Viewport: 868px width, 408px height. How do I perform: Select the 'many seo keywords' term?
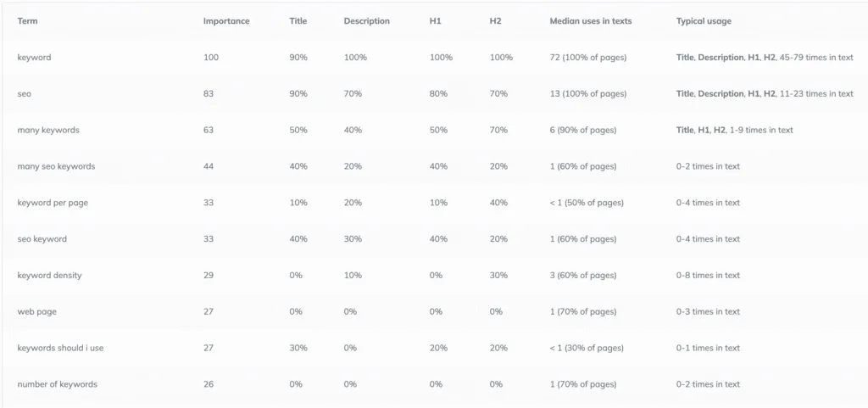[x=56, y=166]
